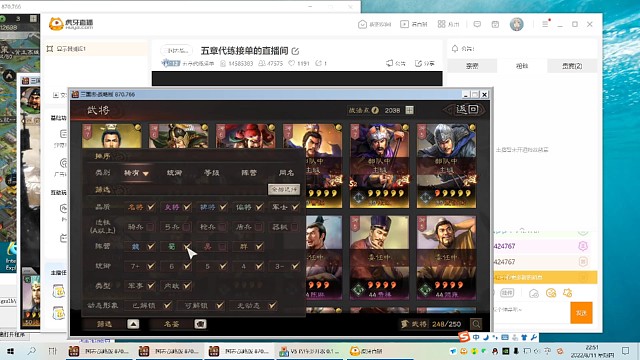Open Huya hamburger menu with red dot
This screenshot has height=360, width=640.
coord(545,24)
